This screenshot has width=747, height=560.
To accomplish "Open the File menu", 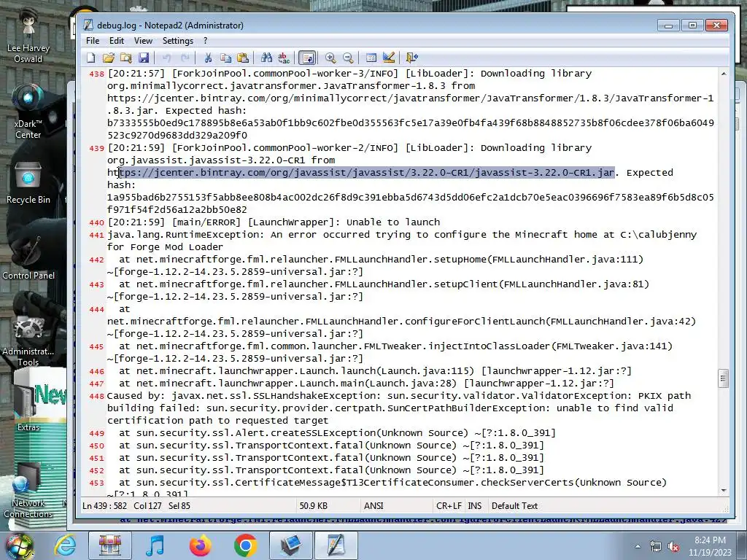I will click(93, 41).
